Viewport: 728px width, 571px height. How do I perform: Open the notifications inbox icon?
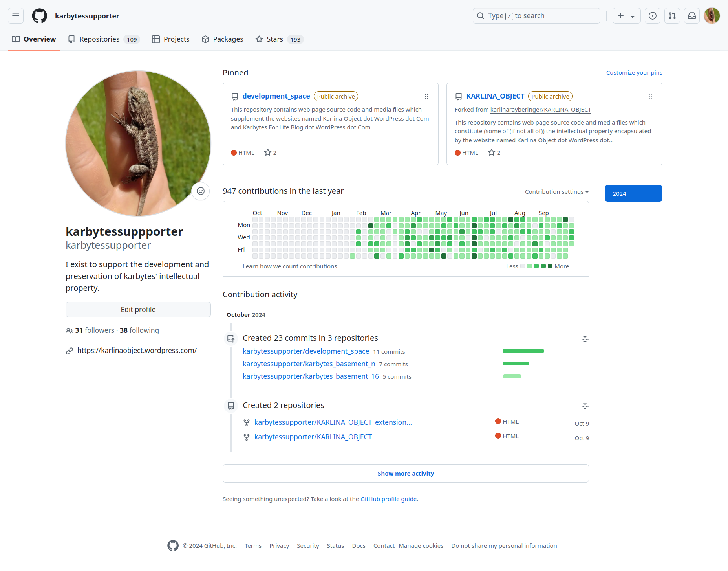click(692, 16)
